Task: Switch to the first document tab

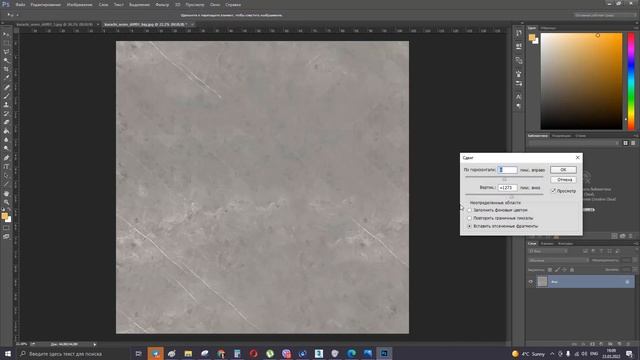Action: click(x=54, y=24)
